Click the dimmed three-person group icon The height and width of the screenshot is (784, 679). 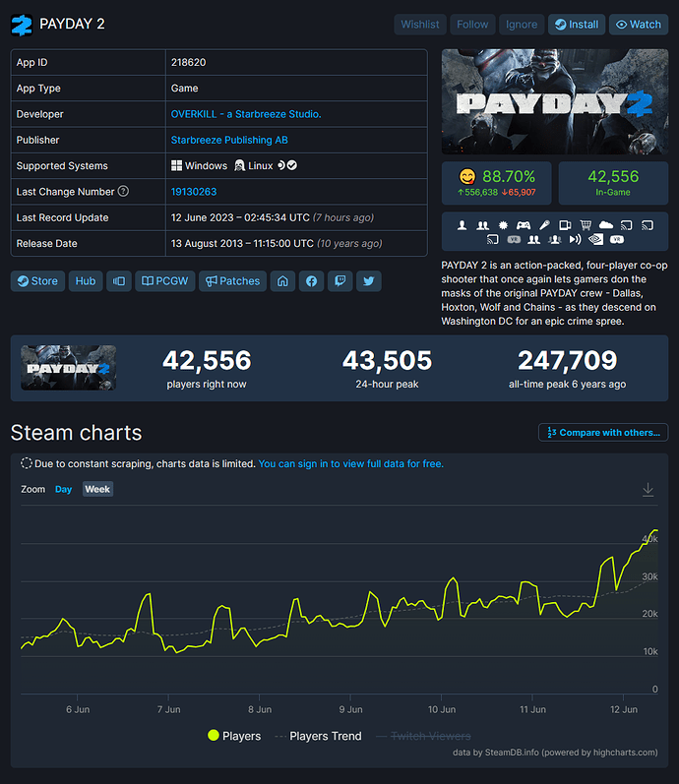pyautogui.click(x=554, y=239)
